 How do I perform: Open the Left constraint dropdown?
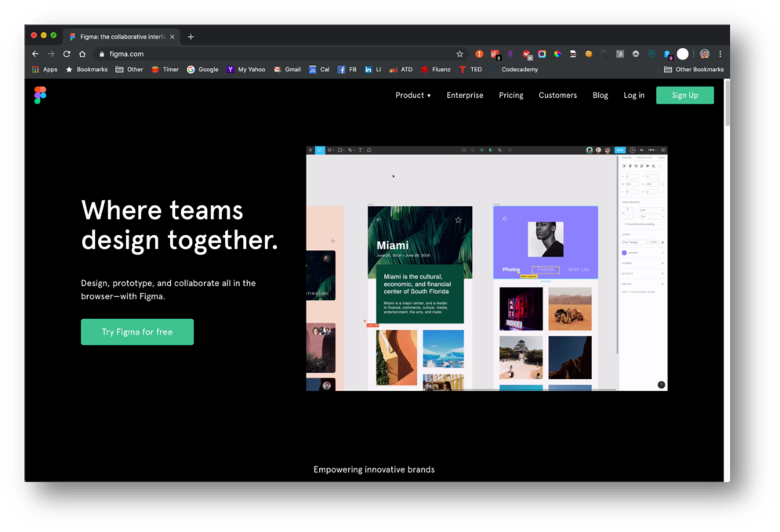click(x=651, y=210)
